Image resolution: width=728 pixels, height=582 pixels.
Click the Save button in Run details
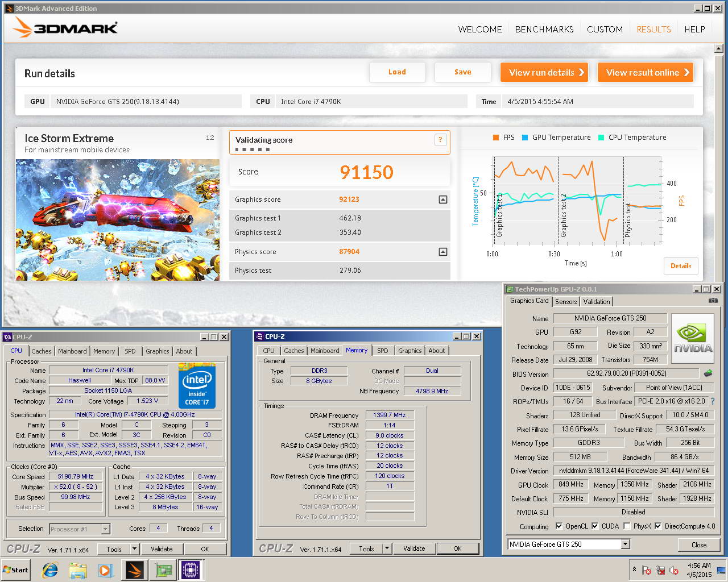(463, 72)
